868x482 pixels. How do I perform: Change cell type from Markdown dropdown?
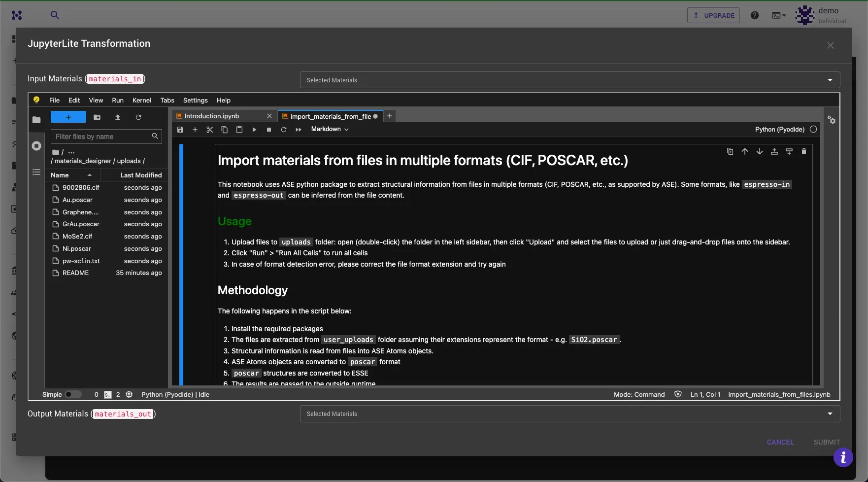329,129
